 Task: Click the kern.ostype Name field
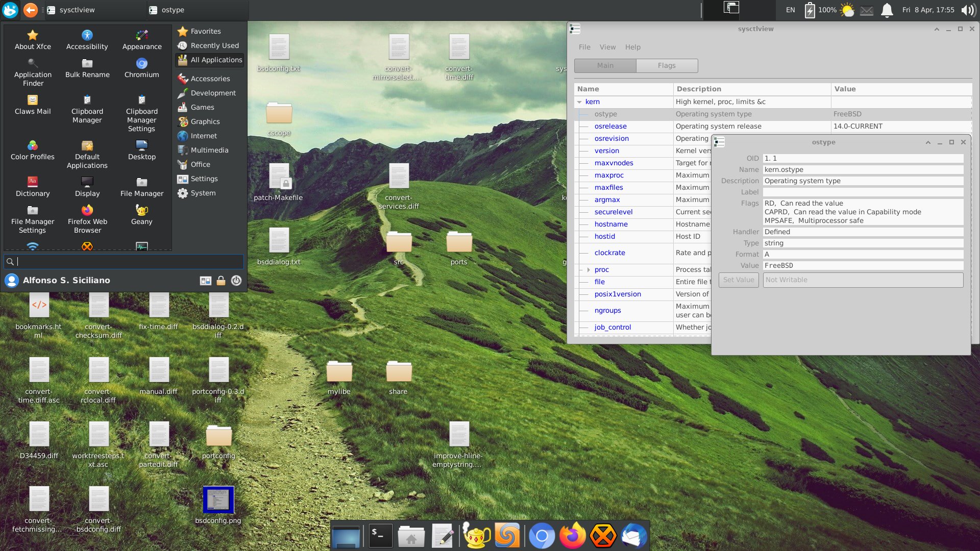(863, 170)
